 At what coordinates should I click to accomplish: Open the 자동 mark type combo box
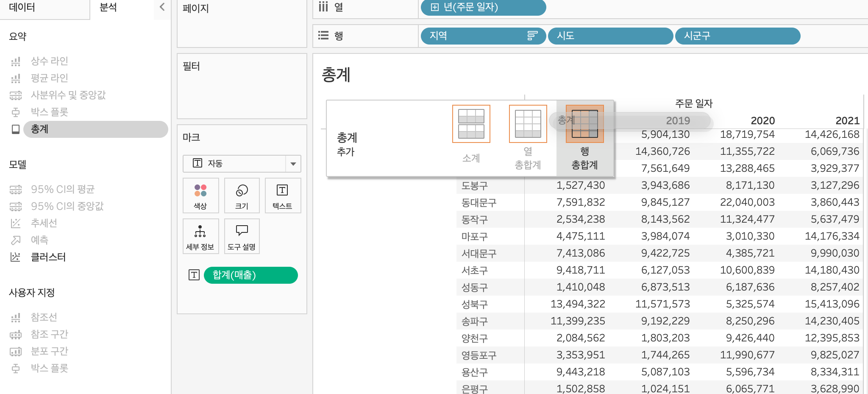(x=242, y=164)
